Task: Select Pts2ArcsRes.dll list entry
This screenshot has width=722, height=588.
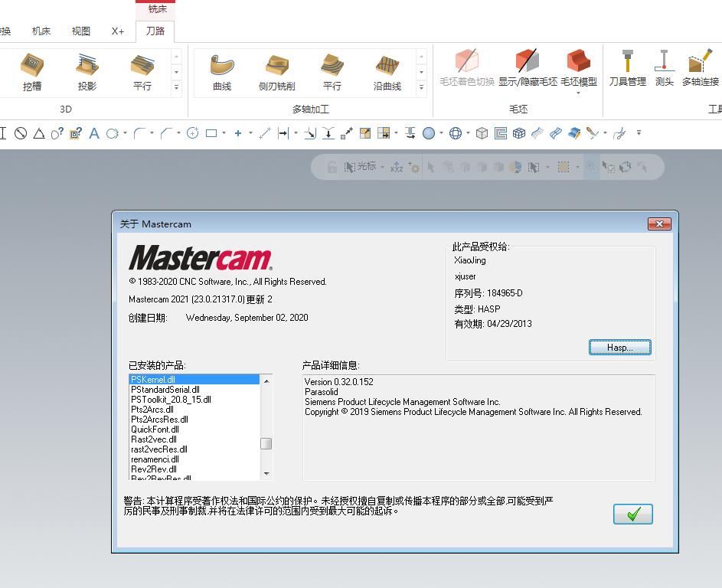Action: tap(194, 420)
